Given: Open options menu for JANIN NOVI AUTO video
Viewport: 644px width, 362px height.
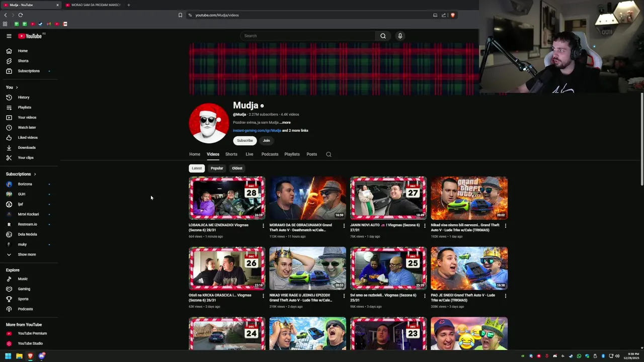Looking at the screenshot, I should [x=425, y=226].
